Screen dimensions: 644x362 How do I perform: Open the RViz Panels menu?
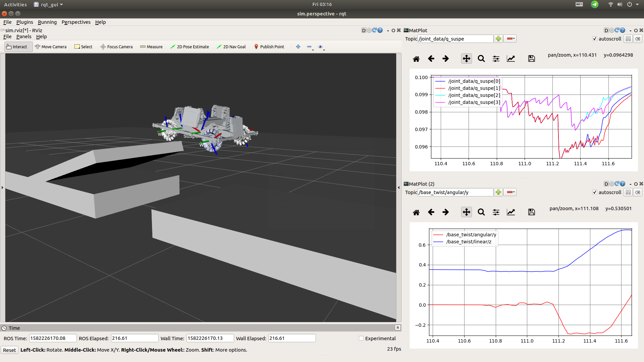[x=24, y=37]
